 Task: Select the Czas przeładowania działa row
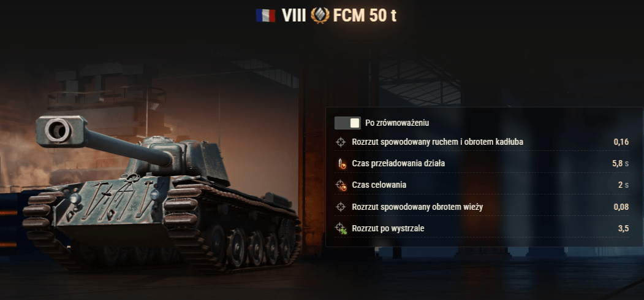click(482, 164)
